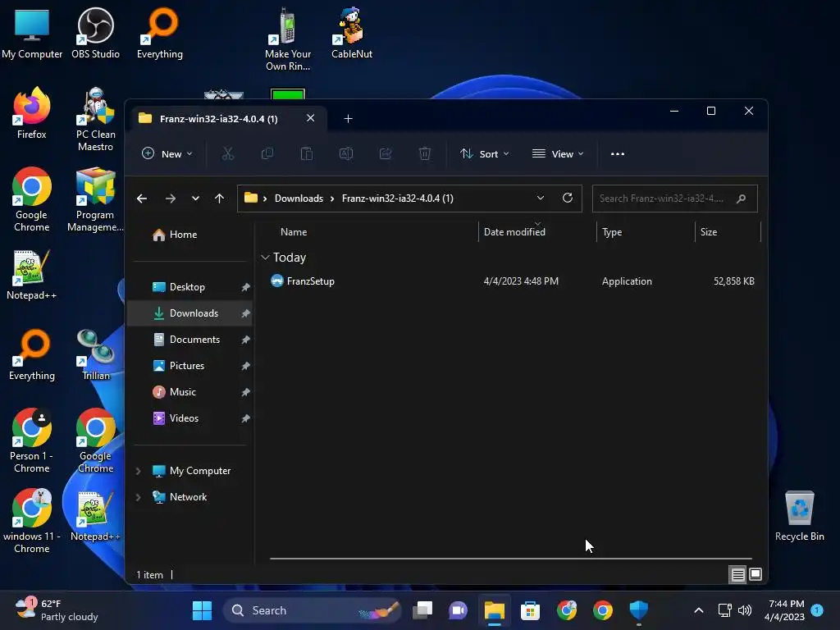The height and width of the screenshot is (630, 840).
Task: Expand My Computer in navigation pane
Action: [138, 471]
